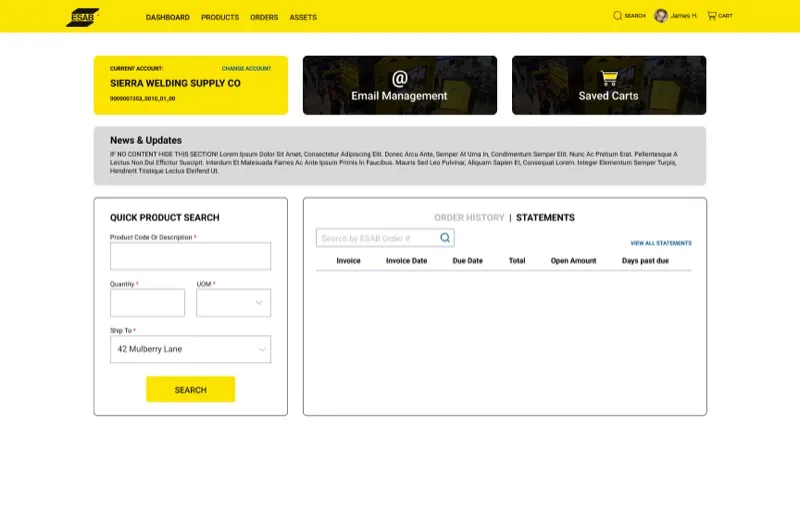
Task: Click the Change Account link
Action: pos(246,69)
